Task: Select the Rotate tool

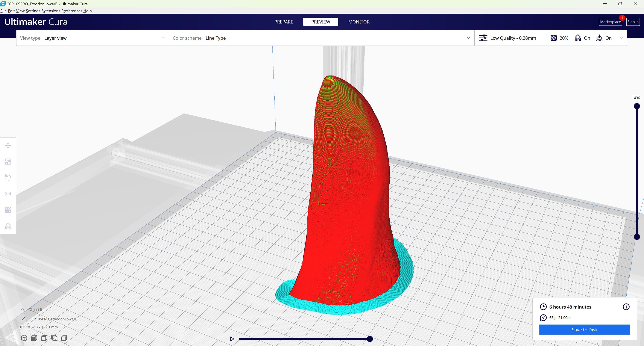Action: (8, 177)
